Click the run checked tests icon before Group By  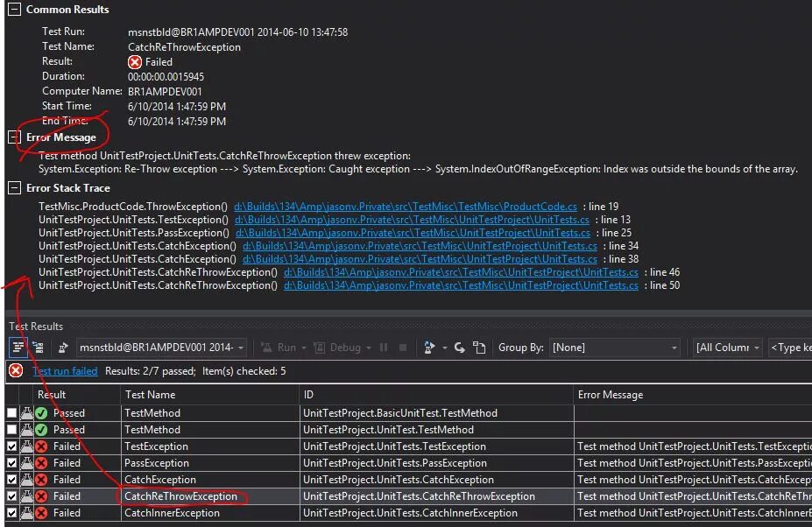coord(429,348)
